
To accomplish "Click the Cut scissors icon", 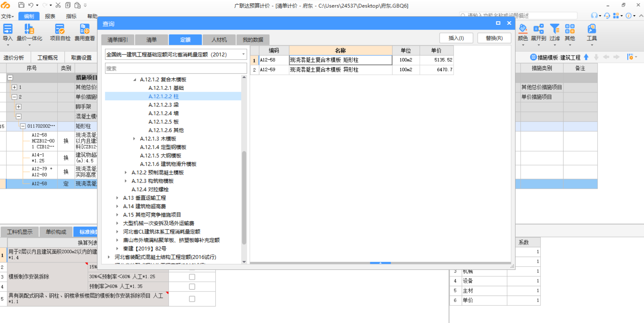I will click(58, 5).
